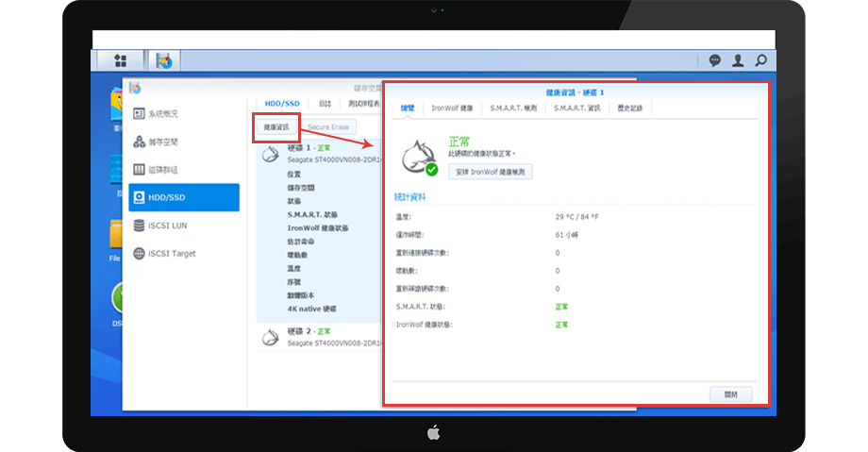Click the 狀態 field under 硬碟 1
The image size is (868, 452).
[294, 201]
